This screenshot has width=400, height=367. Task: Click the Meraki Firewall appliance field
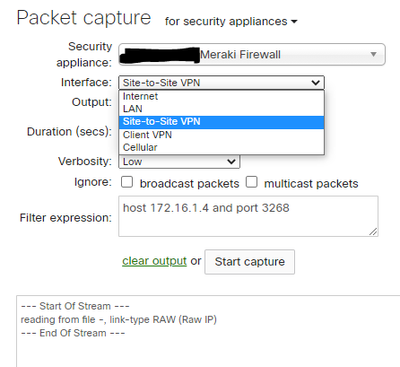click(252, 54)
